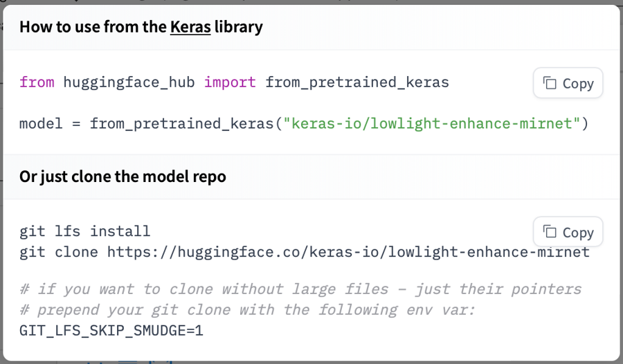Copy the git clone commands
Viewport: 623px width, 364px height.
(568, 232)
